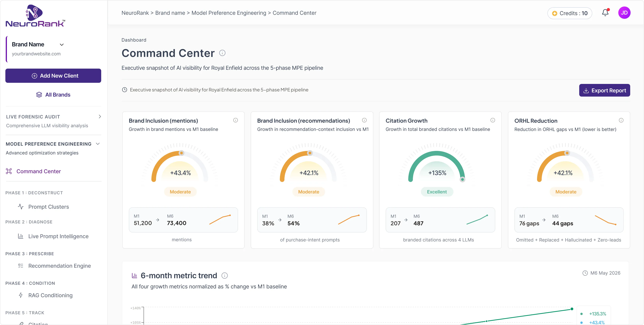Click the Prompt Clusters pulse icon
644x325 pixels.
[21, 207]
